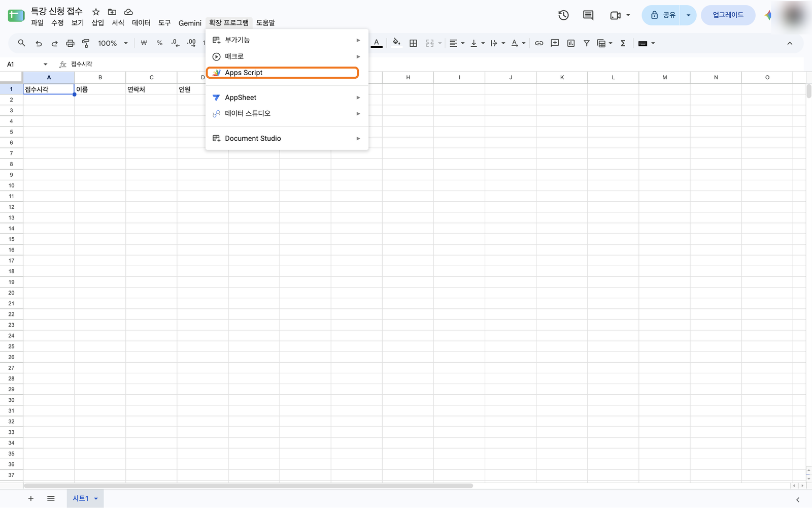Open the zoom 100% dropdown
The image size is (812, 508).
coord(113,43)
